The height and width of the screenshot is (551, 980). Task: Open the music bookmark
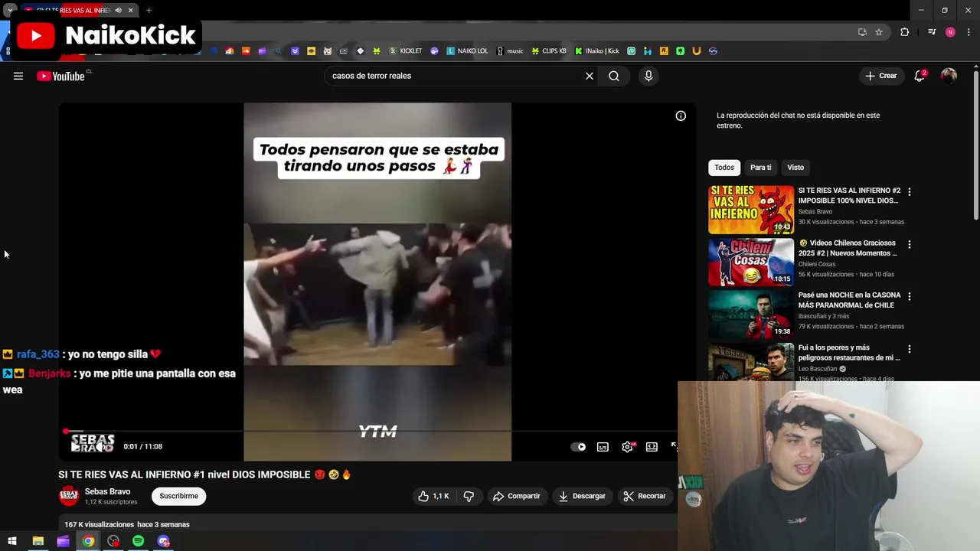[x=510, y=51]
